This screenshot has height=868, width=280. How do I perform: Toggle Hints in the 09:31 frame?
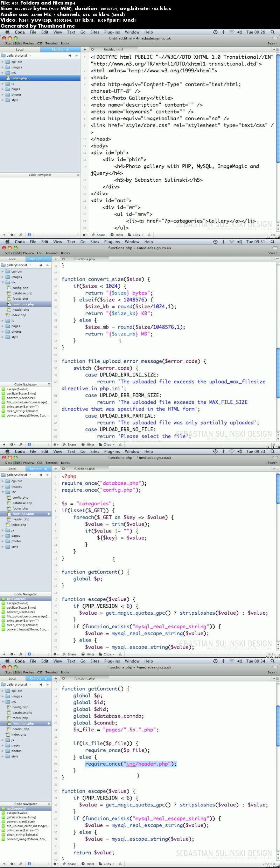click(x=88, y=444)
